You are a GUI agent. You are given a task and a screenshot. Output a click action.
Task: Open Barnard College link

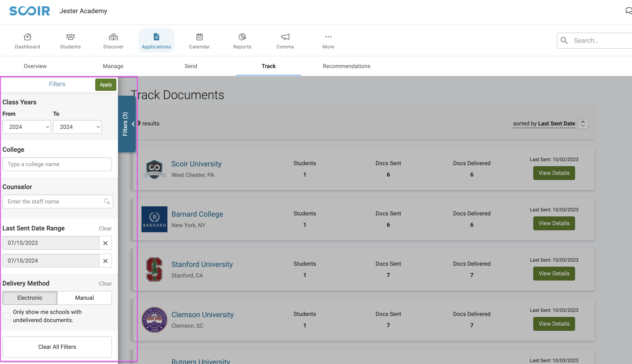197,214
